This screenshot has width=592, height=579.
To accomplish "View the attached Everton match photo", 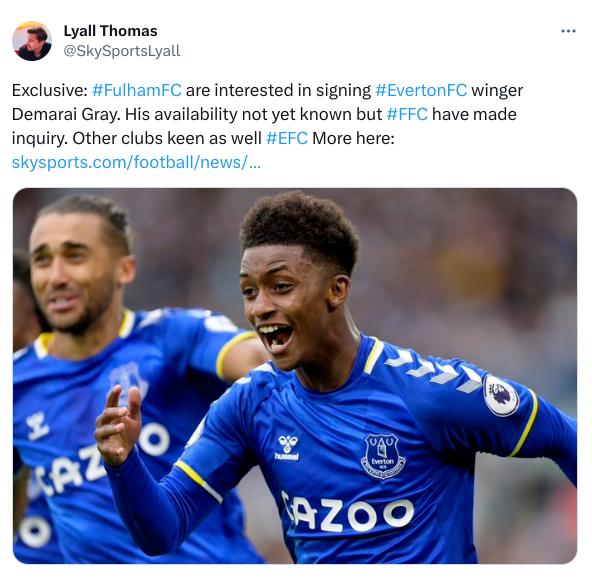I will 295,376.
